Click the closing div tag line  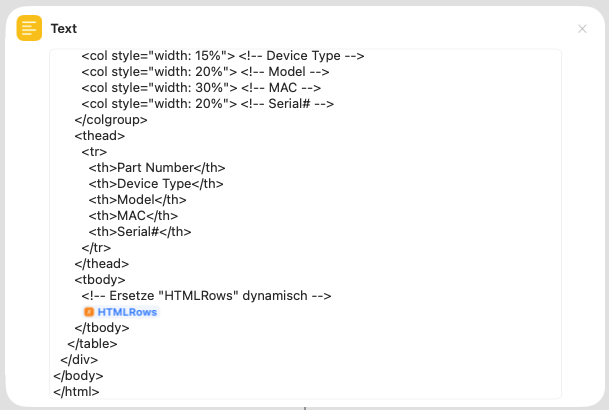tap(79, 360)
